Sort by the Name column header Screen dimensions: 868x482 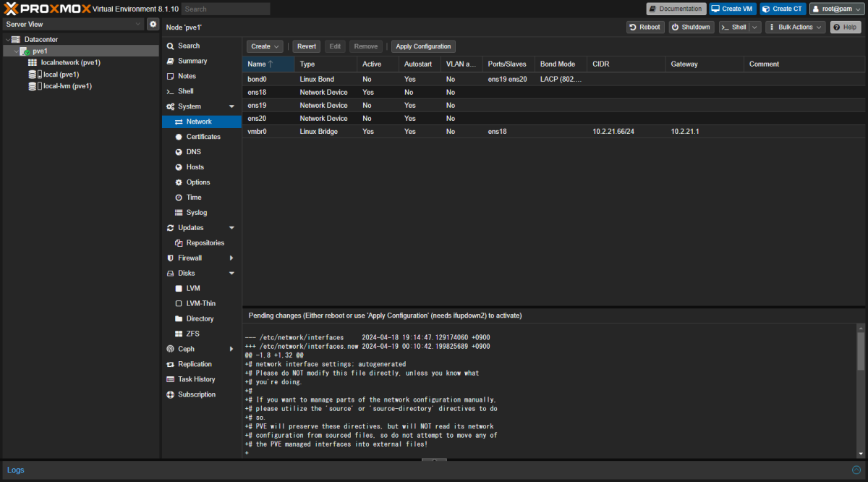[268, 64]
